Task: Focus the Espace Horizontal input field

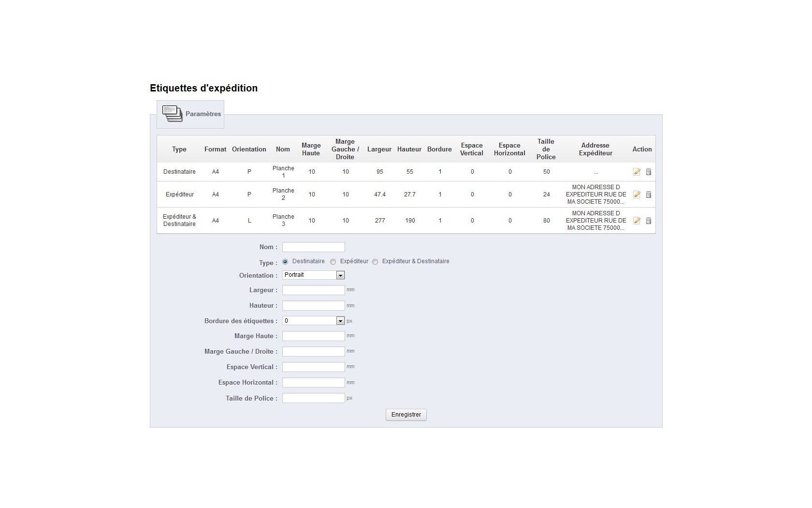Action: point(313,382)
